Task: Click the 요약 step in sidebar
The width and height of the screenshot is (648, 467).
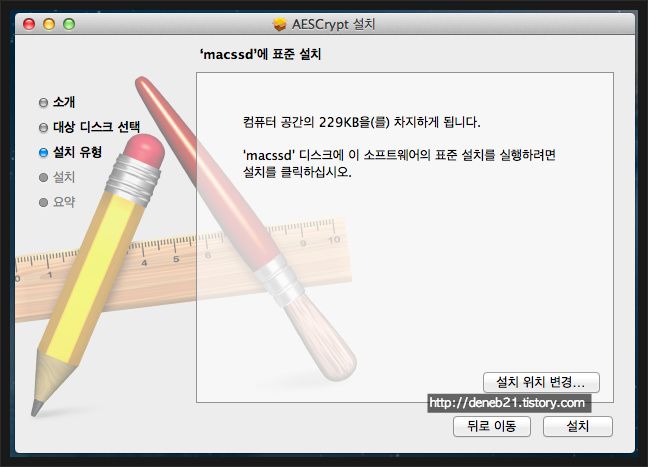Action: click(x=64, y=202)
